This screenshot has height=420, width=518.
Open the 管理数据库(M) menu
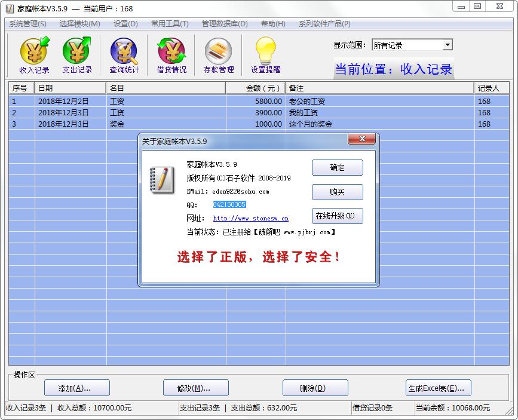pos(224,24)
